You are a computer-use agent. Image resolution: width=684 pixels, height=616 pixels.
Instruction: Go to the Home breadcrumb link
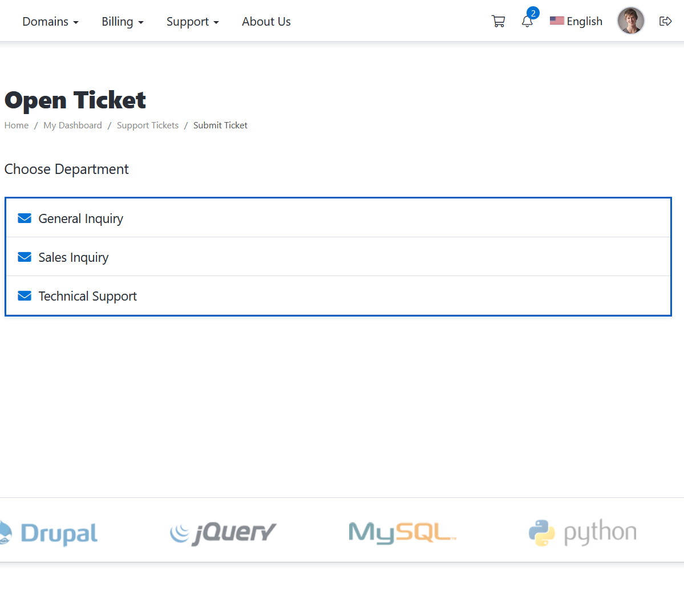17,125
